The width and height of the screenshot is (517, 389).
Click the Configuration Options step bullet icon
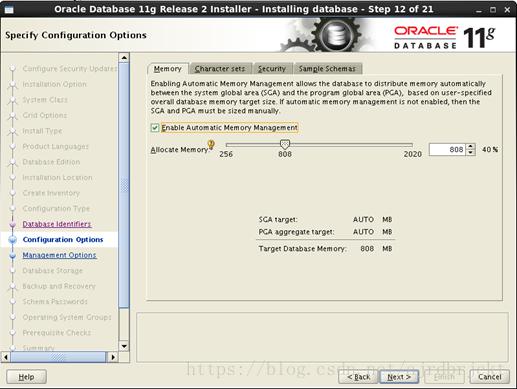(13, 239)
